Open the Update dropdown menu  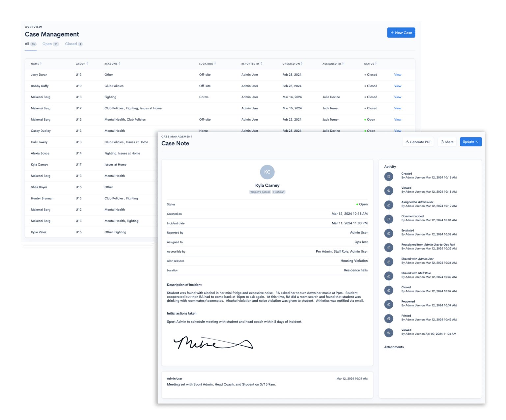(x=470, y=142)
